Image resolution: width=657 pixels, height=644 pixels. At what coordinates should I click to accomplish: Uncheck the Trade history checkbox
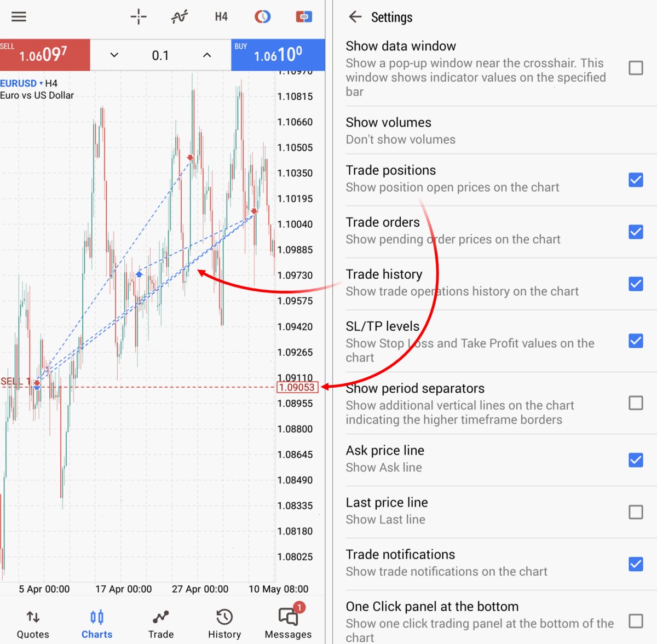(x=636, y=284)
